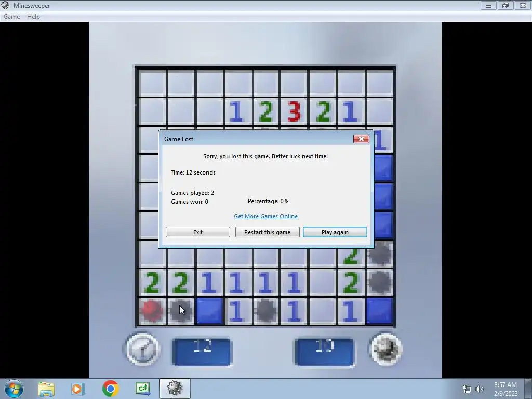The width and height of the screenshot is (532, 399).
Task: Click the network tray icon
Action: tap(467, 389)
